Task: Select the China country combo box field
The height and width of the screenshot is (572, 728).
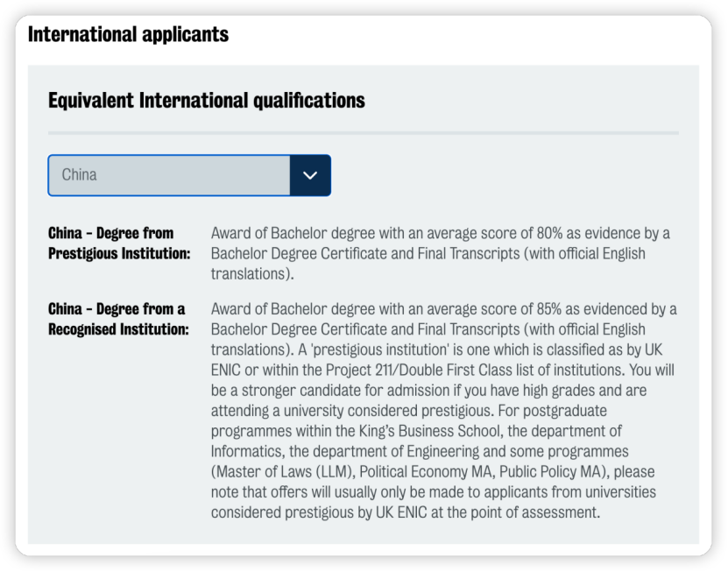Action: tap(189, 175)
